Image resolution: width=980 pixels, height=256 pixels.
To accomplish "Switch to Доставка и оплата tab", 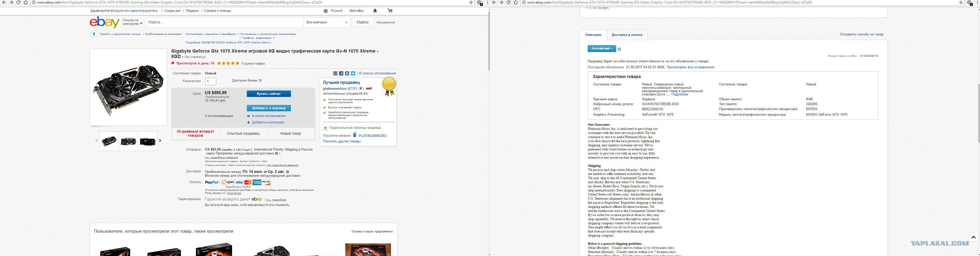I will [x=627, y=35].
